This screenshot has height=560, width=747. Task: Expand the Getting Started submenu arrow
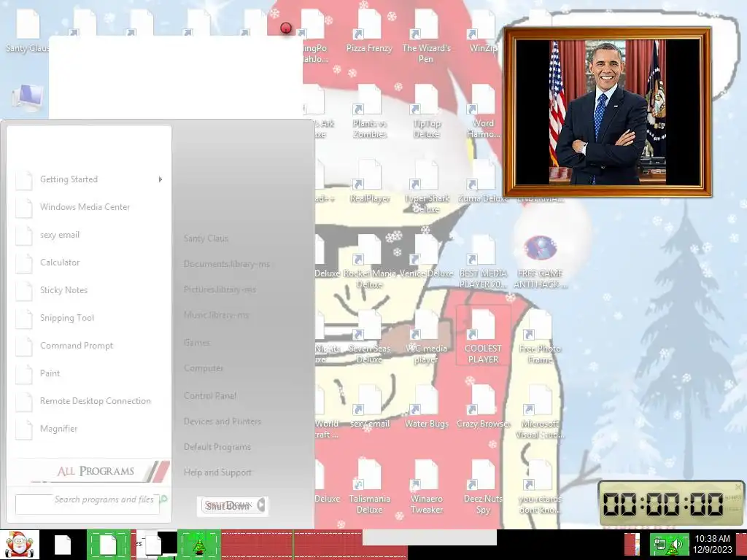click(x=160, y=179)
